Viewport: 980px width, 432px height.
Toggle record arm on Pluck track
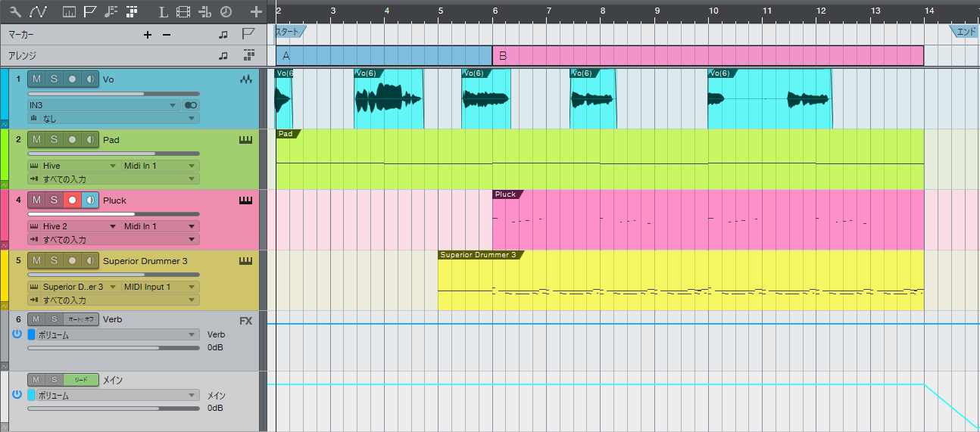(72, 200)
